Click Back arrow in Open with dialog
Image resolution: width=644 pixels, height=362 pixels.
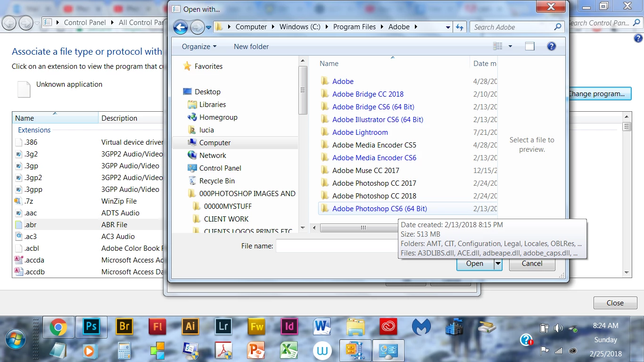[x=181, y=27]
